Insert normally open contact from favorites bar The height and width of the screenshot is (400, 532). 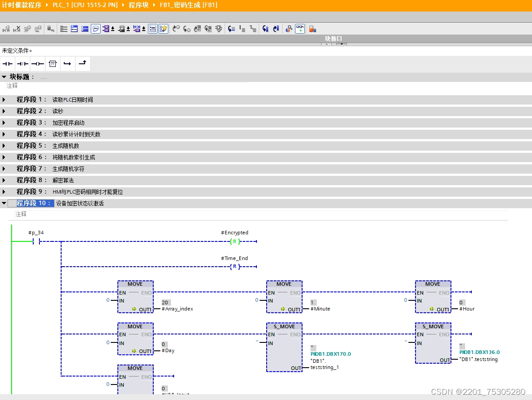(8, 64)
